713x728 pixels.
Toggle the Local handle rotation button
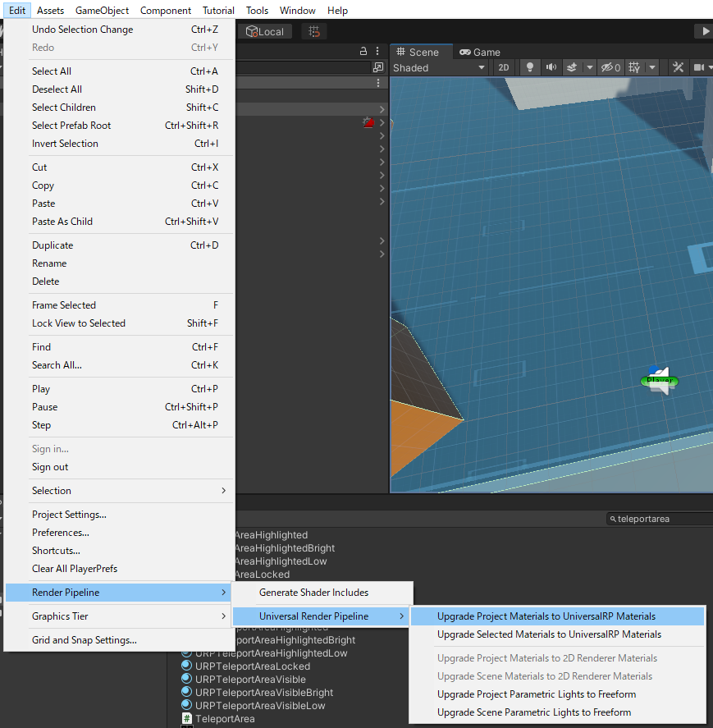tap(265, 31)
